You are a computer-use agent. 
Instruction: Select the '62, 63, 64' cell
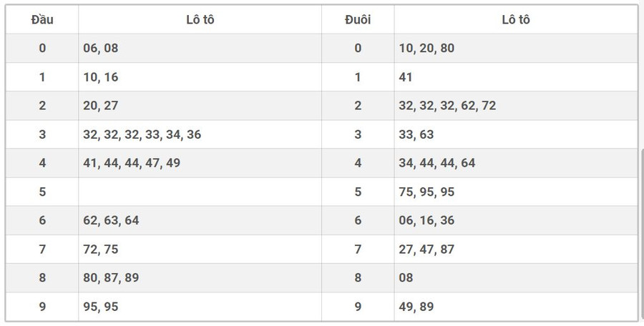pos(111,220)
